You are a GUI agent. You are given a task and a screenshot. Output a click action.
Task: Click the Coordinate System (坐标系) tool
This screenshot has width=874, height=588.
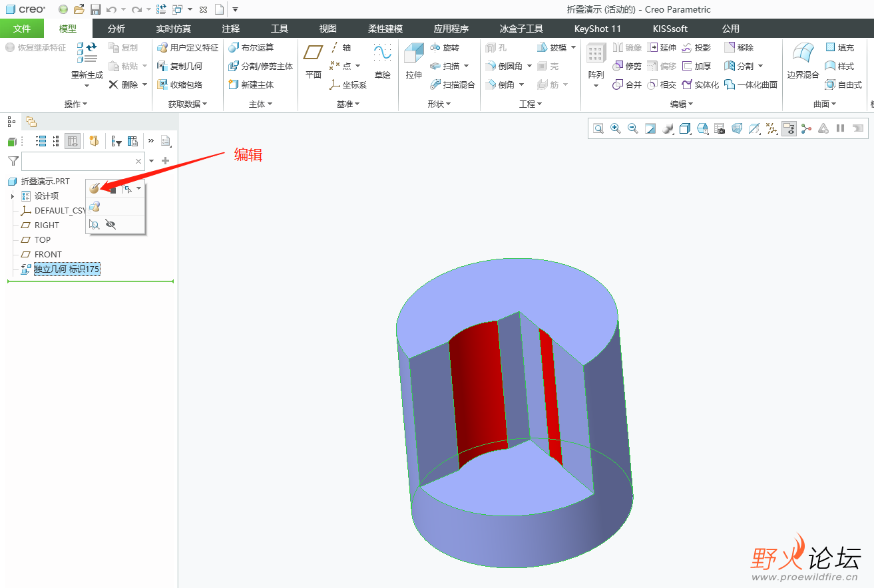[348, 85]
